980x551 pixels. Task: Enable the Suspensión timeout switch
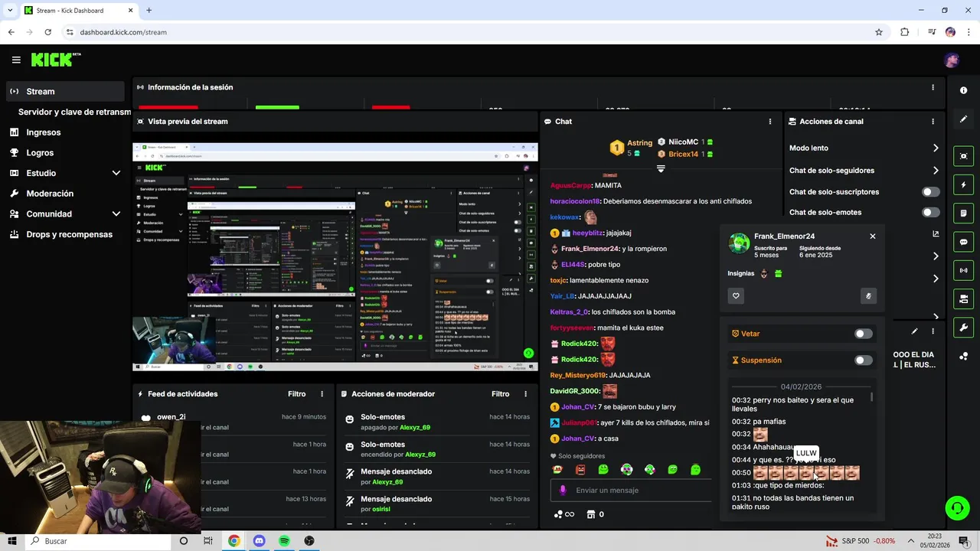pyautogui.click(x=864, y=360)
